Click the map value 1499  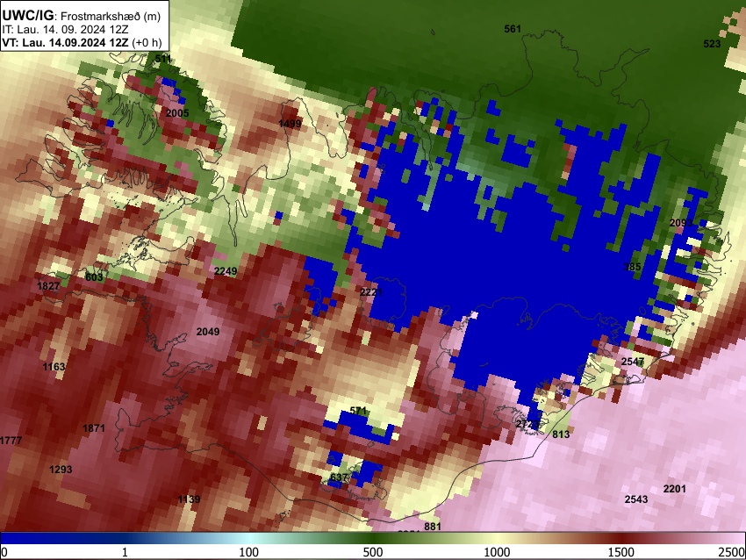pos(290,124)
